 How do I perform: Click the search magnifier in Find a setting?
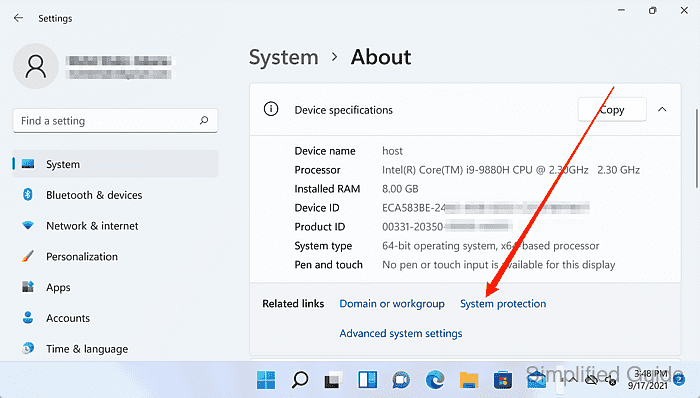pyautogui.click(x=204, y=120)
